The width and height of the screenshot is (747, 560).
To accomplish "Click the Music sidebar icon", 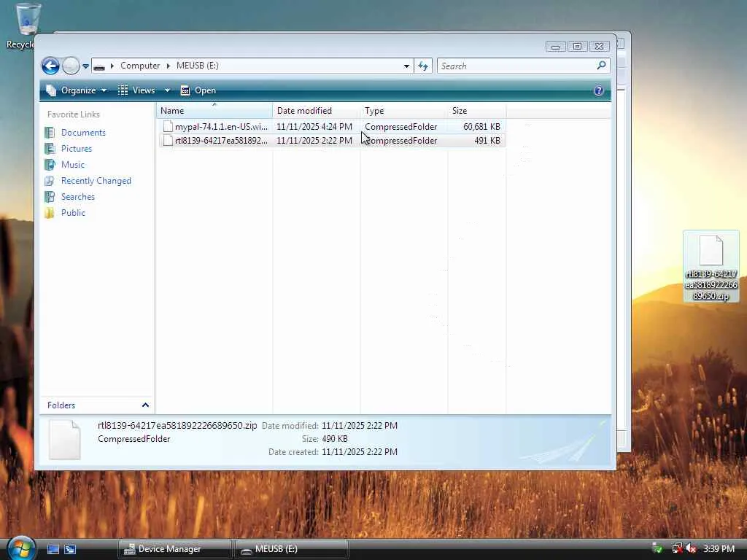I will point(50,165).
